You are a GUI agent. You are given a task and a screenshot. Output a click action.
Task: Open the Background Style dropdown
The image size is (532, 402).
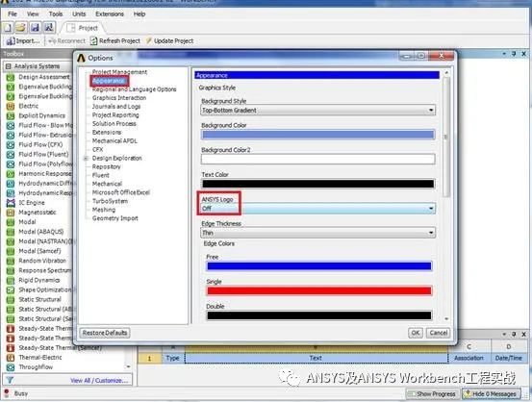click(x=317, y=111)
